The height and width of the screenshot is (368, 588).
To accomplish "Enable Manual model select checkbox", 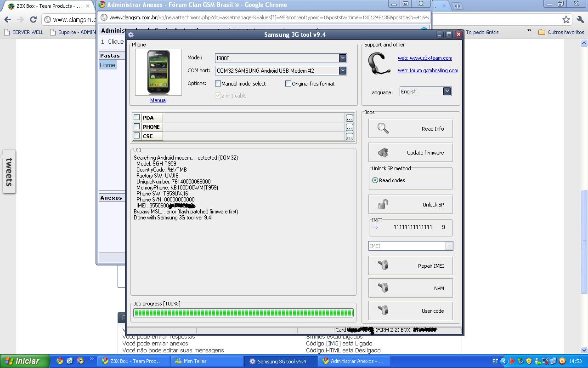I will click(x=218, y=84).
